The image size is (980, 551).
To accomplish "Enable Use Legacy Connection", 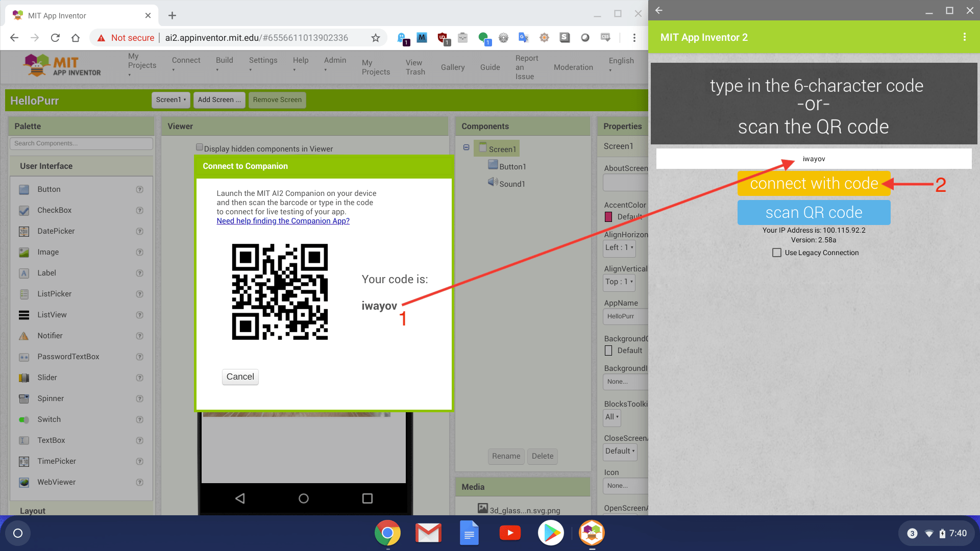I will coord(776,252).
